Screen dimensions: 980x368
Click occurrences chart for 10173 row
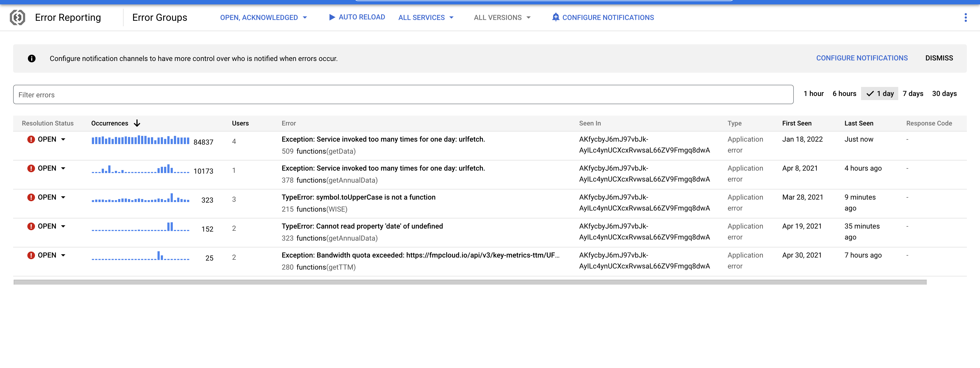point(140,169)
